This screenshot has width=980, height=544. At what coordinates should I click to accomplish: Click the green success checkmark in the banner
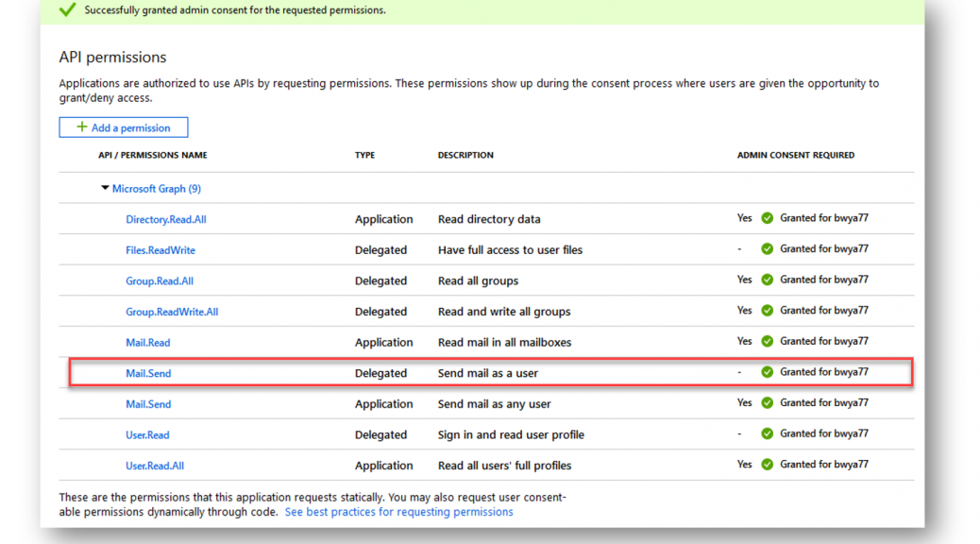click(x=67, y=9)
